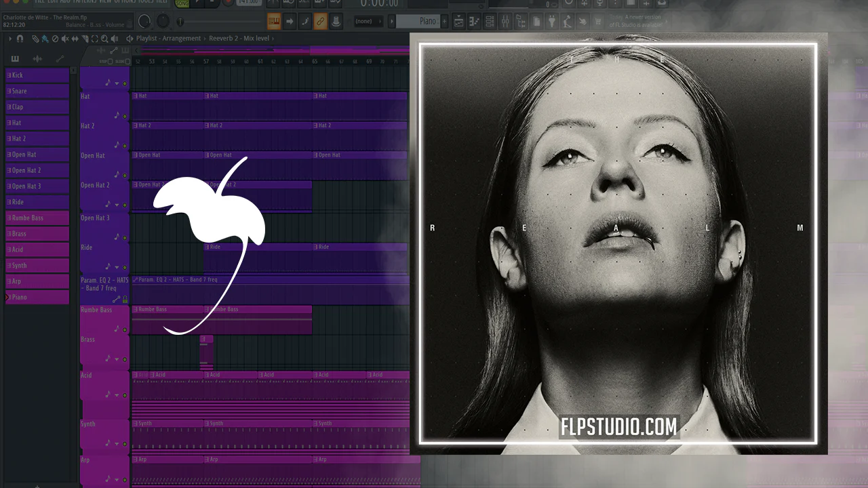868x488 pixels.
Task: Mute the Ride playlist track
Action: click(x=124, y=268)
